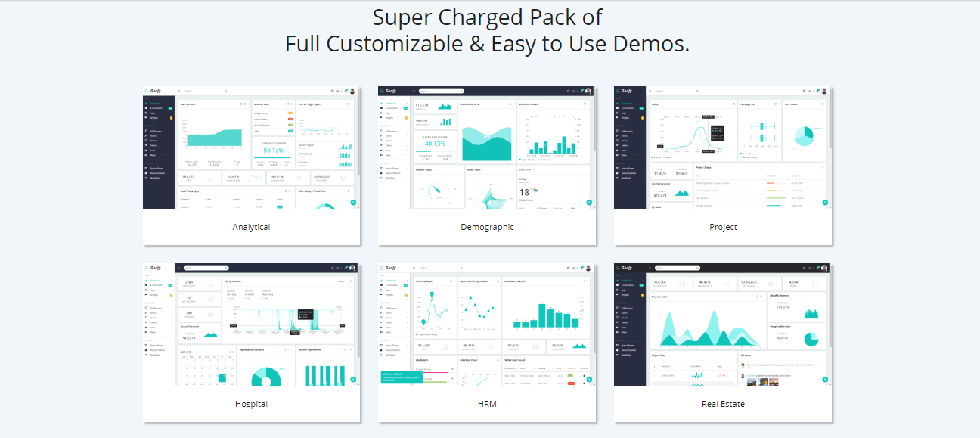
Task: Click hamburger menu icon in Hospital preview
Action: click(x=178, y=268)
